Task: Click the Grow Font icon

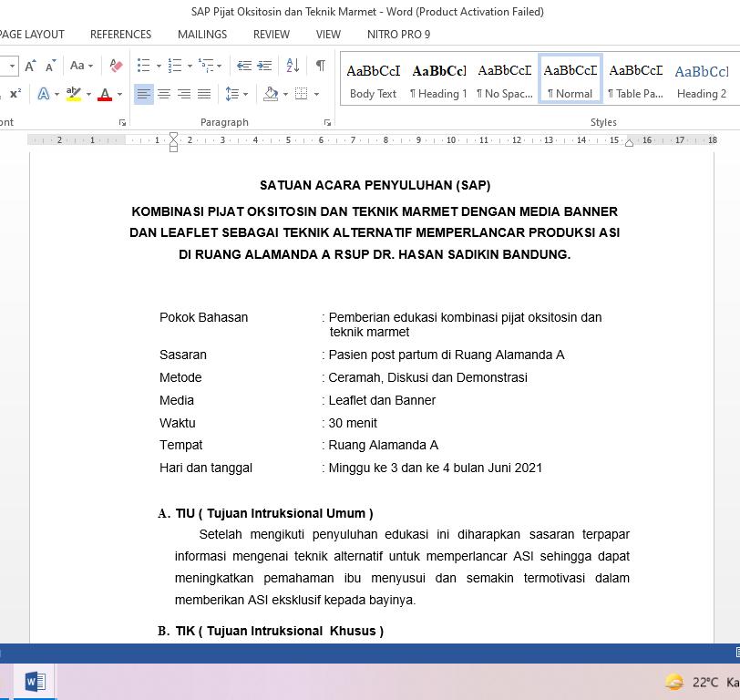Action: click(x=30, y=66)
